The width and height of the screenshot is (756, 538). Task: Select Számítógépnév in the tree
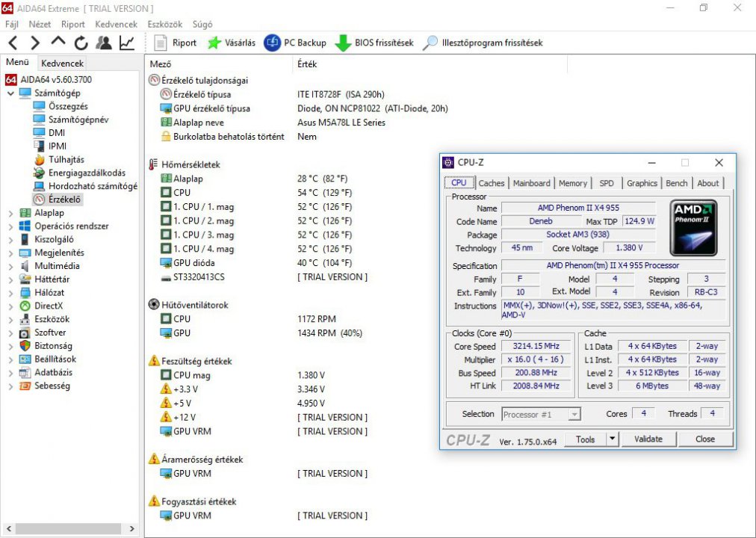coord(78,120)
